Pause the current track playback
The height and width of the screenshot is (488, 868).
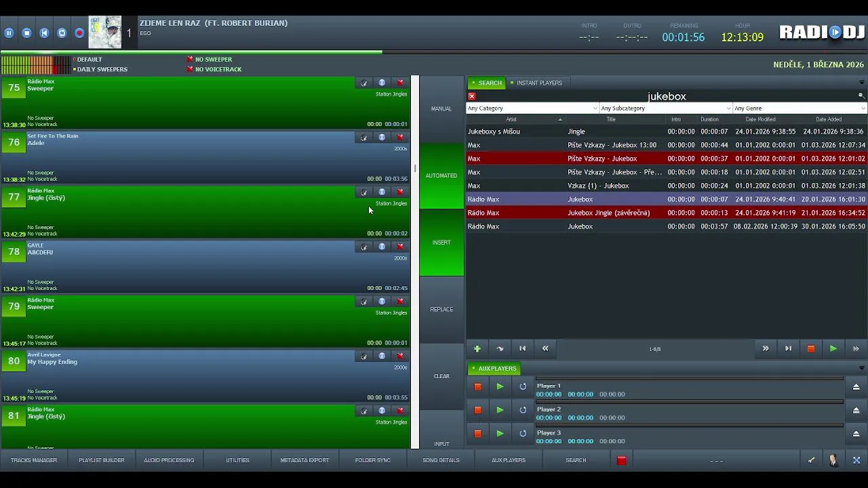tap(9, 33)
